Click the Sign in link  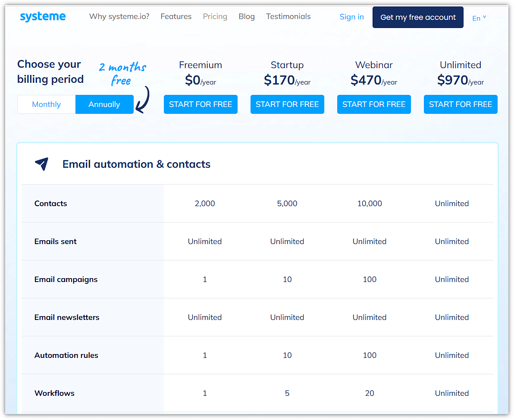351,17
